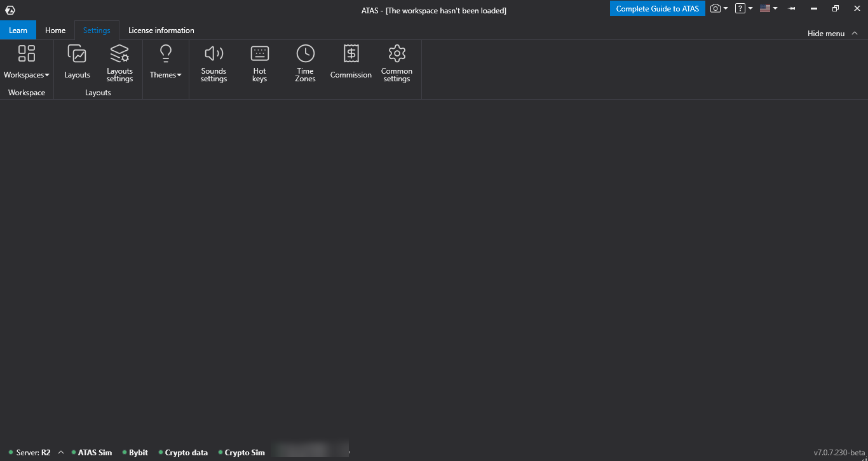
Task: Click ATAS Sim connection status
Action: click(x=92, y=453)
